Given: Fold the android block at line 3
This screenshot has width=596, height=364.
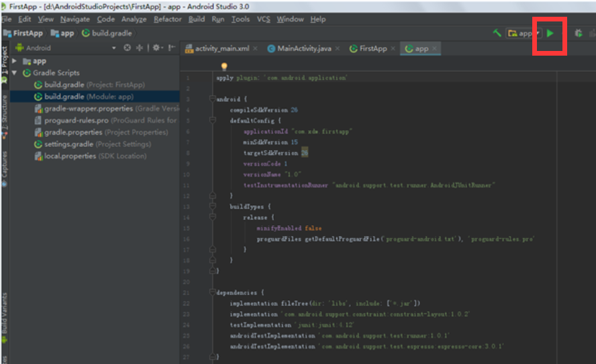Looking at the screenshot, I should 213,99.
